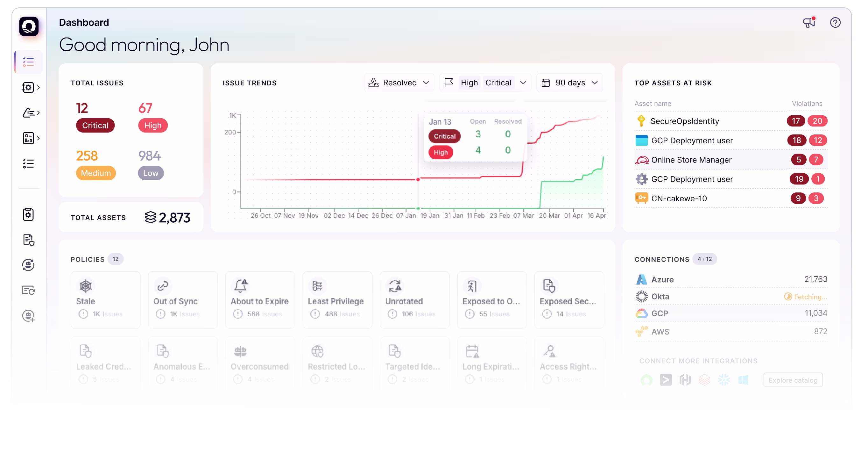868x475 pixels.
Task: Click the Critical severity badge in Total Issues
Action: pyautogui.click(x=95, y=126)
